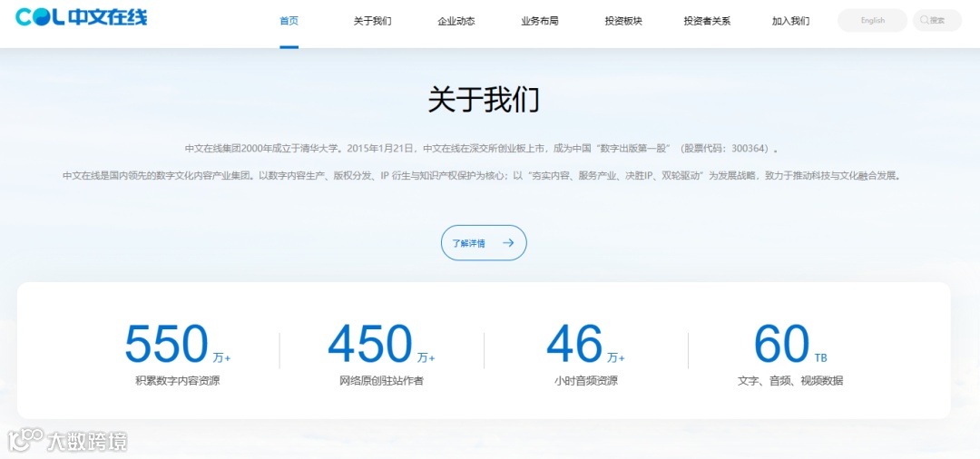Click the search magnifier icon

(924, 20)
